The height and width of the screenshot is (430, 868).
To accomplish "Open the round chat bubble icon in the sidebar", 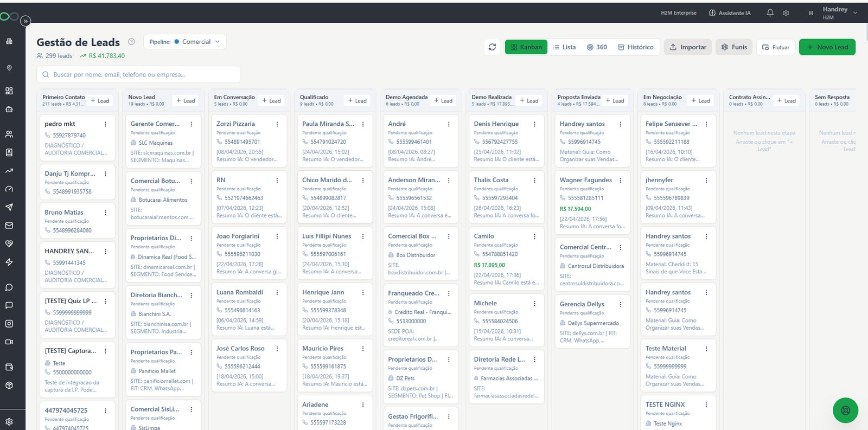I will pyautogui.click(x=9, y=287).
